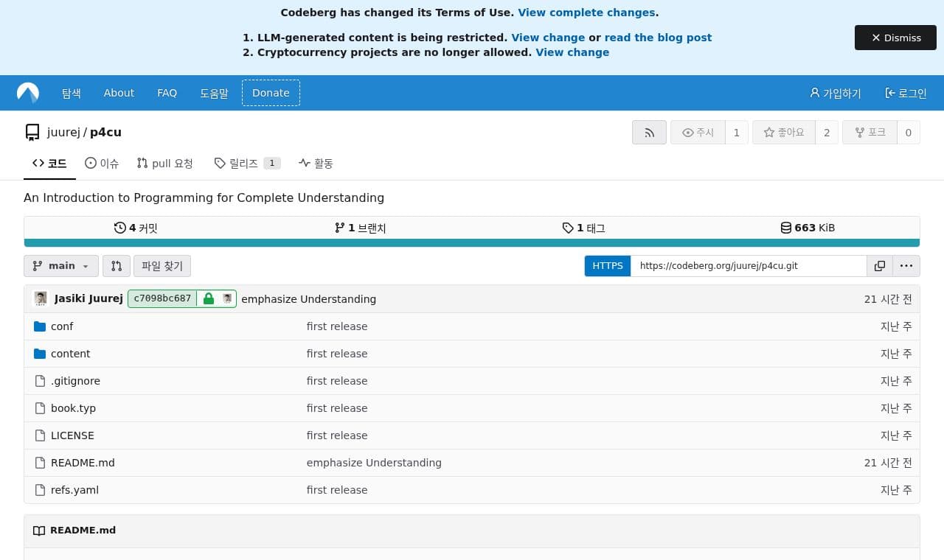Viewport: 944px width, 560px height.
Task: Open the pull 요청 tab
Action: pos(165,164)
